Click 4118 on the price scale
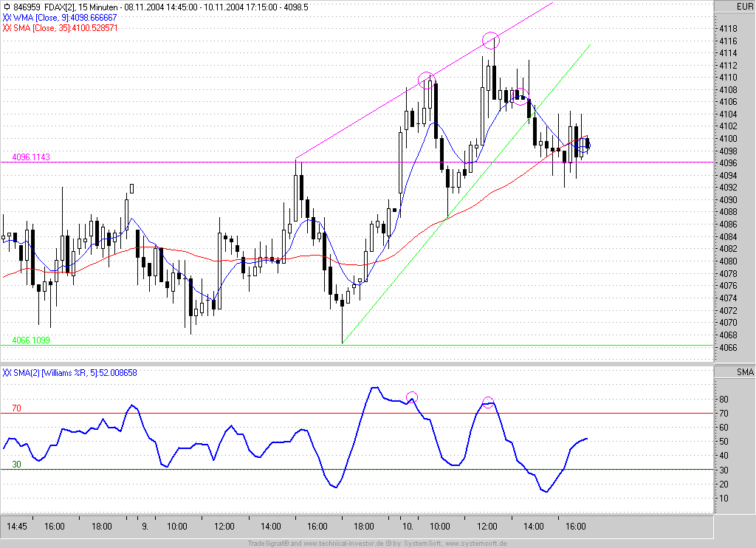The width and height of the screenshot is (756, 548). [728, 29]
